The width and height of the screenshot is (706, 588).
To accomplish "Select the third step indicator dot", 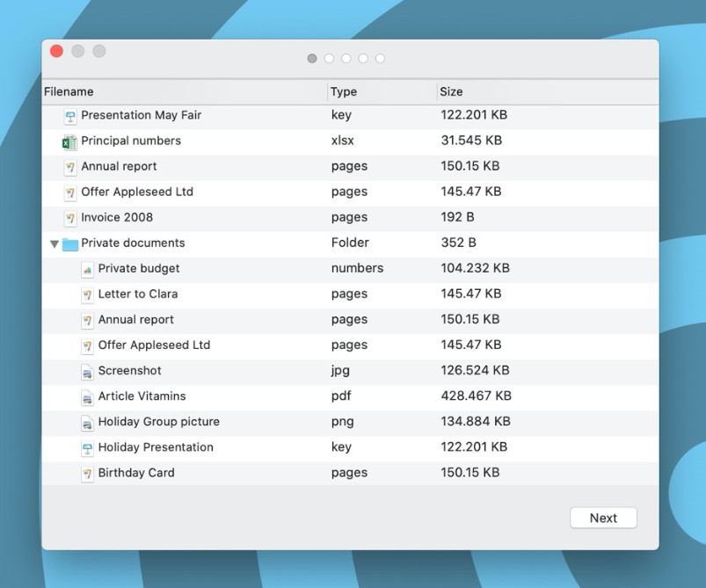I will click(346, 59).
